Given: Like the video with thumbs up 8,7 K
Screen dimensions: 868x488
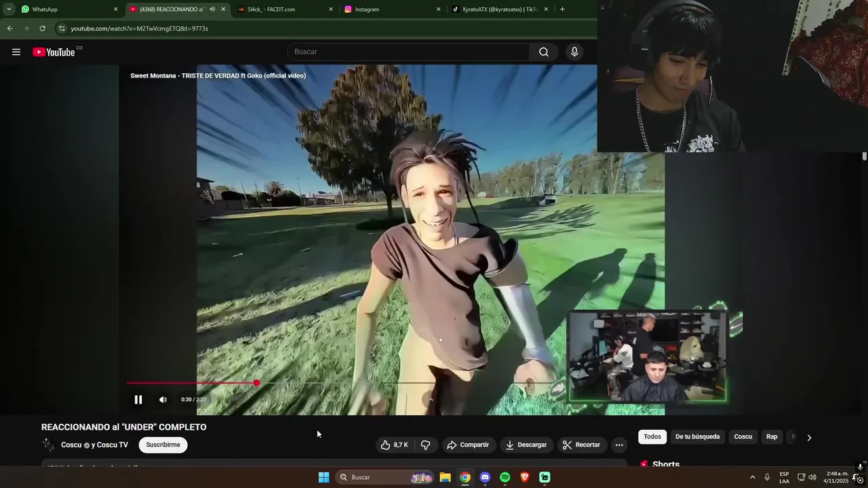Looking at the screenshot, I should click(395, 445).
